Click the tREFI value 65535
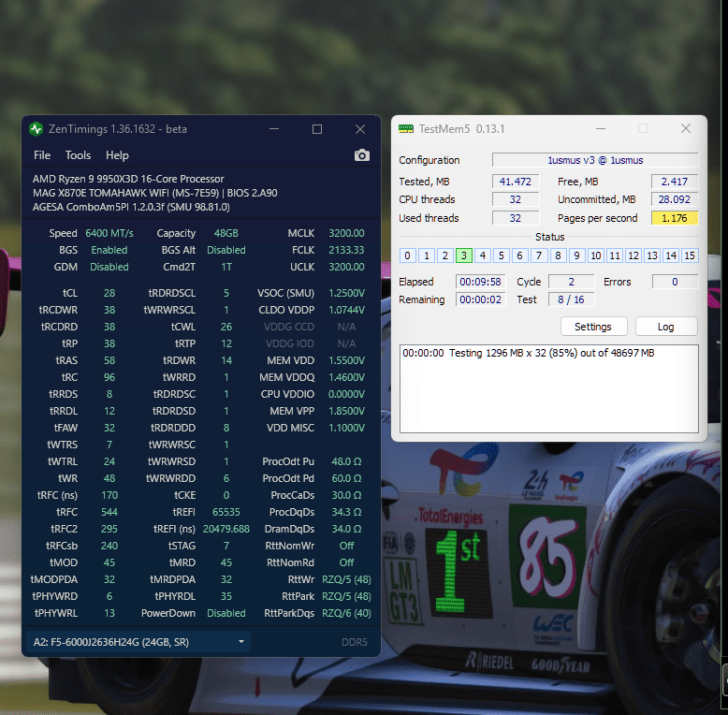The width and height of the screenshot is (728, 715). (x=226, y=512)
